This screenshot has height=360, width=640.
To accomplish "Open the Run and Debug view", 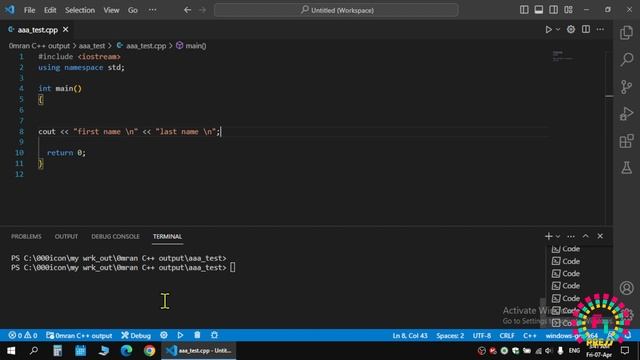I will point(627,113).
